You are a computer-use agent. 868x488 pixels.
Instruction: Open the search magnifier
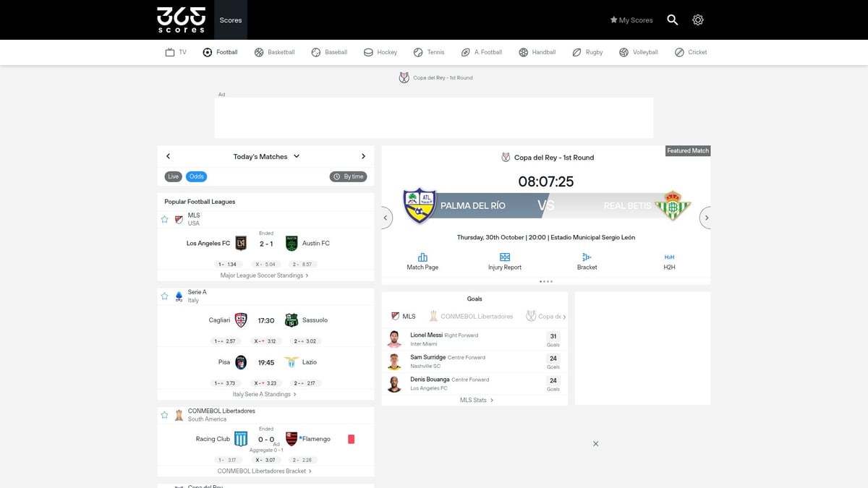tap(672, 20)
